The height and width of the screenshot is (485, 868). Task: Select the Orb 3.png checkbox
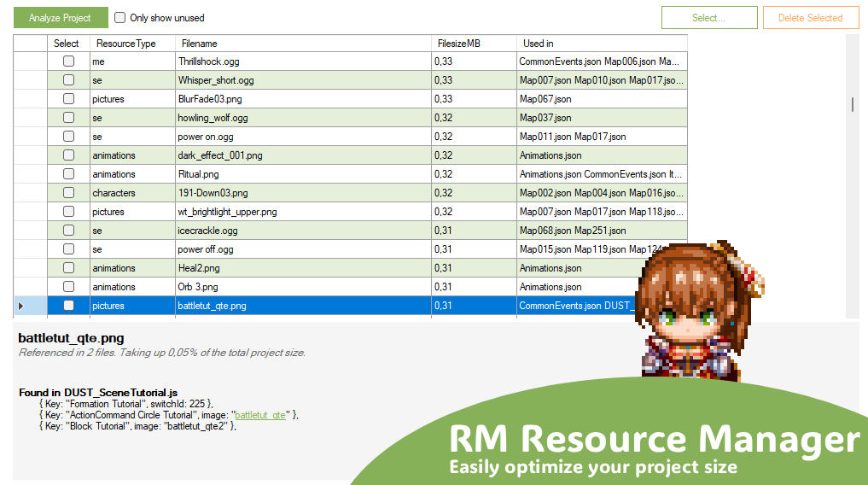pyautogui.click(x=68, y=287)
